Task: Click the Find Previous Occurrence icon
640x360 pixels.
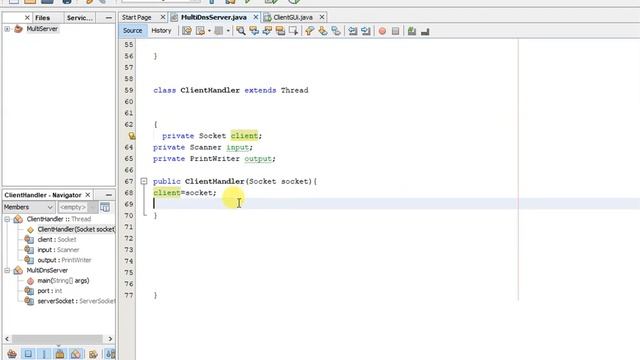Action: [254, 31]
